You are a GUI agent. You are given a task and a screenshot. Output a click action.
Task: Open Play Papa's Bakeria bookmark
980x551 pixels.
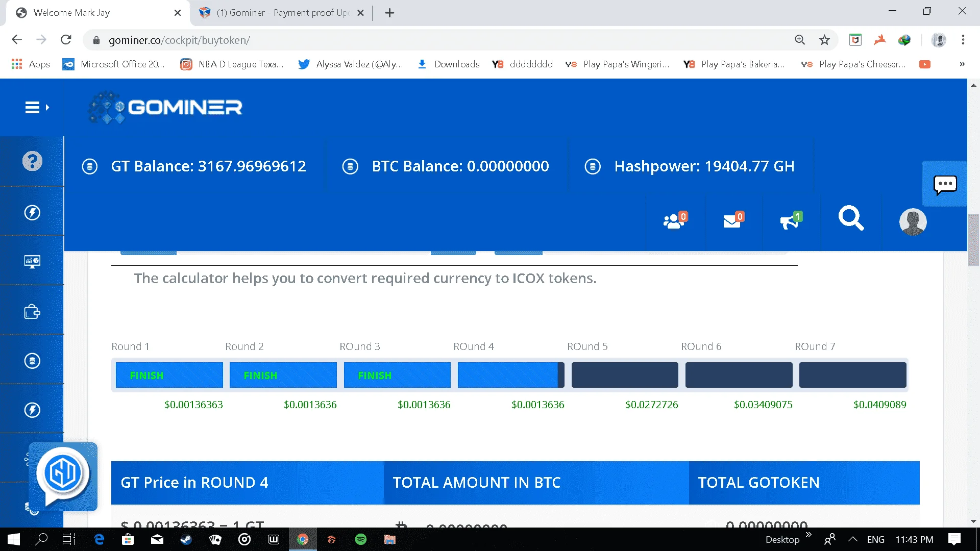click(x=734, y=64)
